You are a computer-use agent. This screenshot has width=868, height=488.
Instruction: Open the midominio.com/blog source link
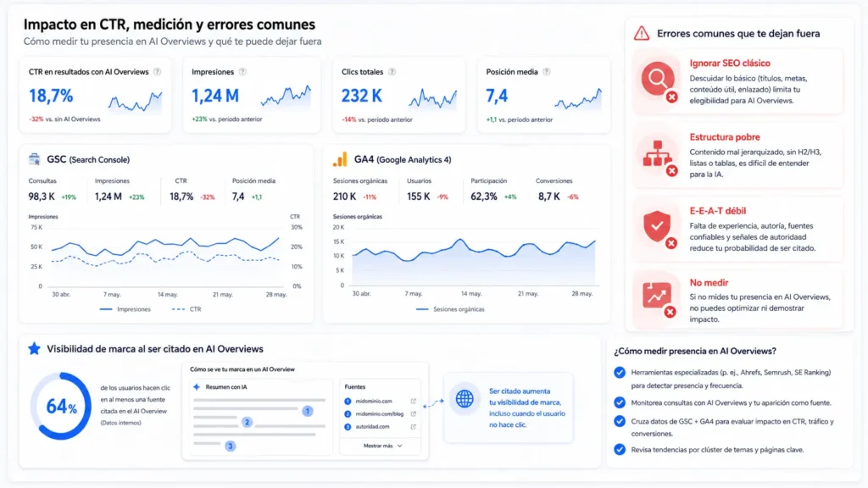click(x=379, y=413)
